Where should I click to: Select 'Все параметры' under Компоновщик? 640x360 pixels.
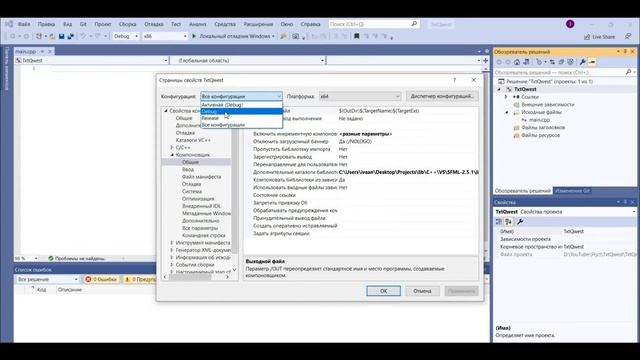(x=200, y=228)
